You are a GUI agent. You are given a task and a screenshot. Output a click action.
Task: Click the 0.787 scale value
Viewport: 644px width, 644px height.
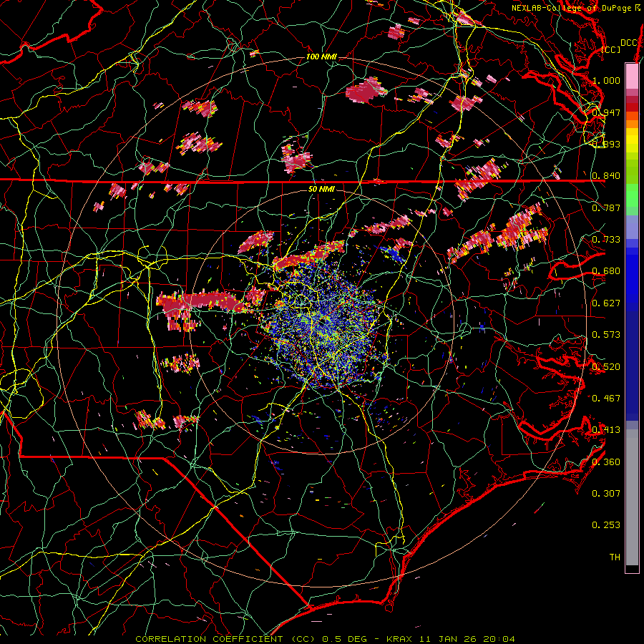coord(606,208)
